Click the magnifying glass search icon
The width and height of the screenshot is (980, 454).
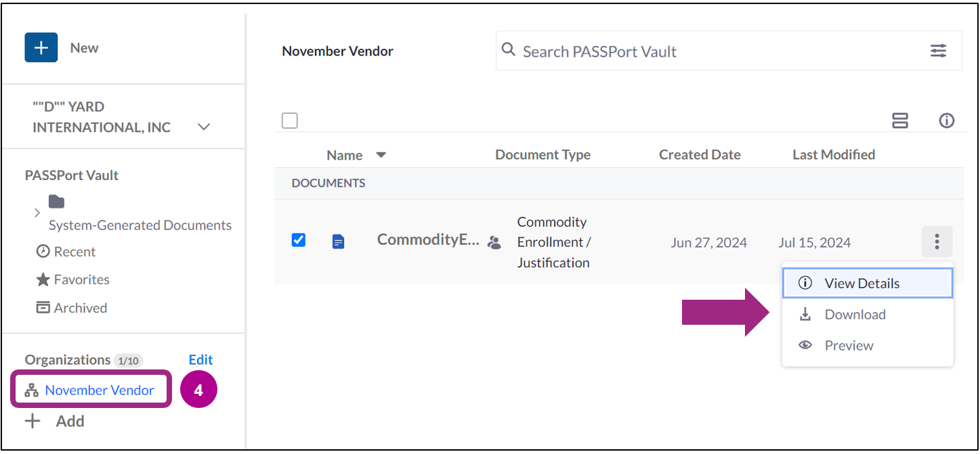point(508,51)
